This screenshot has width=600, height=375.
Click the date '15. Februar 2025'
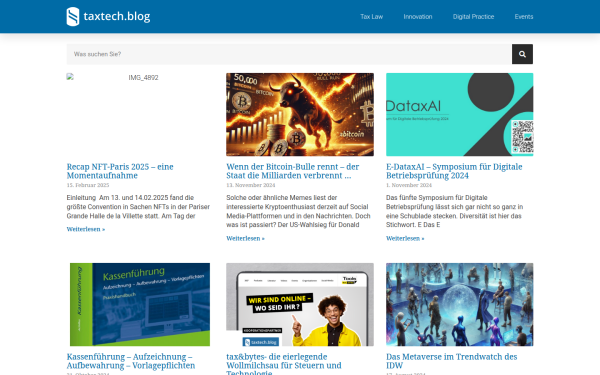coord(88,185)
